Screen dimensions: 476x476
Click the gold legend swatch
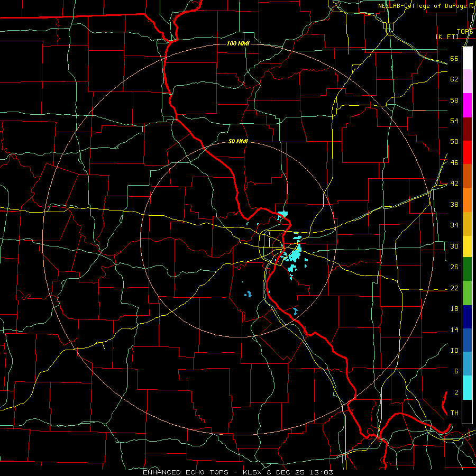point(467,224)
